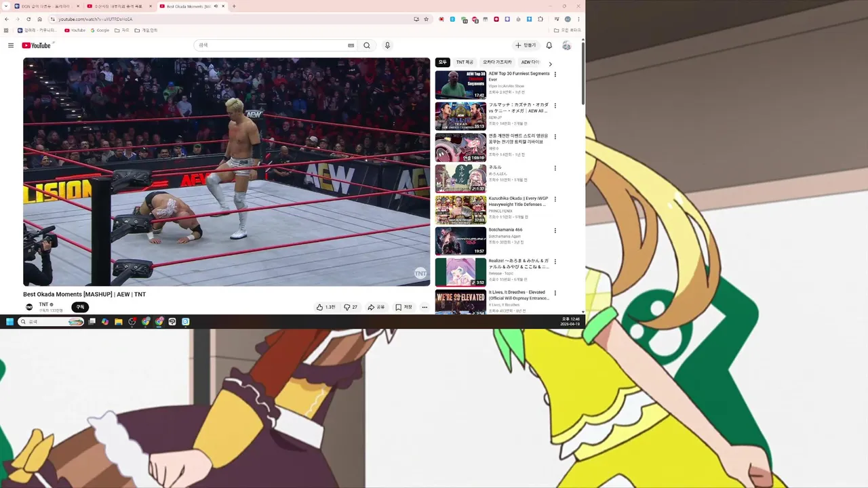Open the YouTube hamburger guide menu
868x488 pixels.
(11, 45)
